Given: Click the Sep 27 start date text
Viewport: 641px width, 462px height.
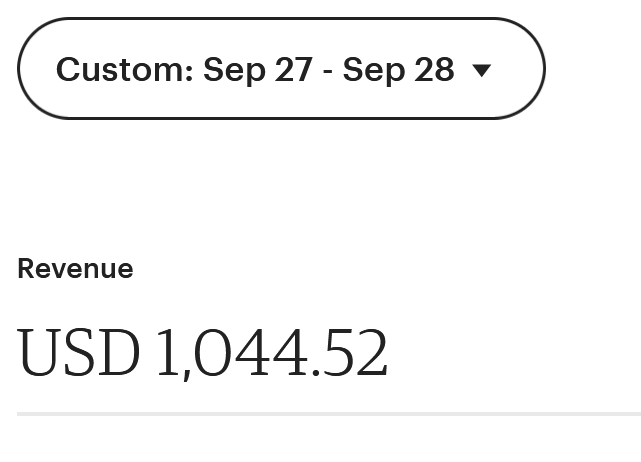Looking at the screenshot, I should [257, 69].
